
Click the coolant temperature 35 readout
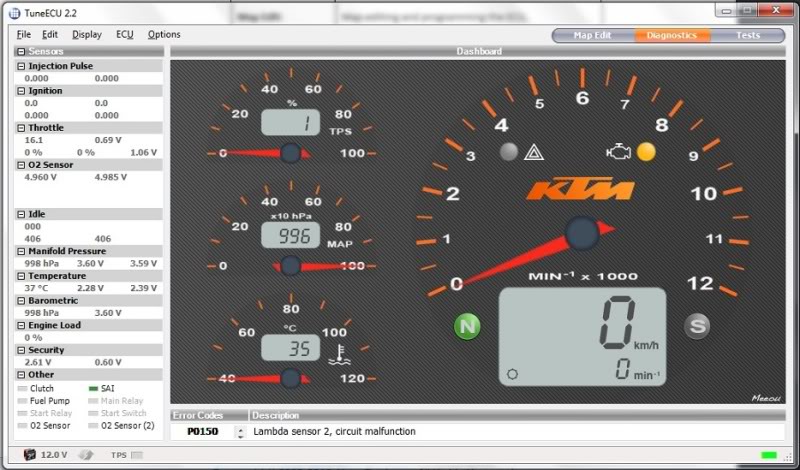[291, 348]
